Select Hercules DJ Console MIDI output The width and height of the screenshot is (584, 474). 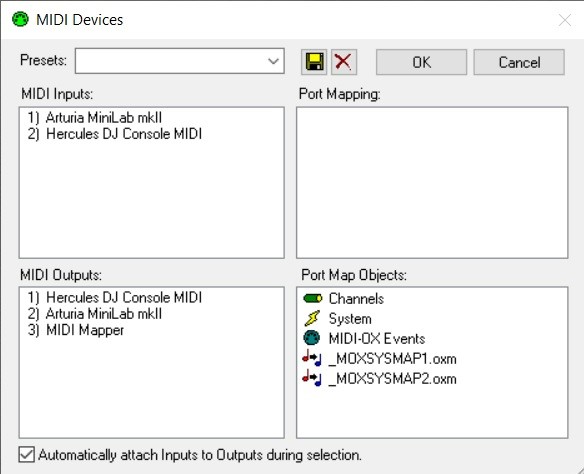point(115,298)
